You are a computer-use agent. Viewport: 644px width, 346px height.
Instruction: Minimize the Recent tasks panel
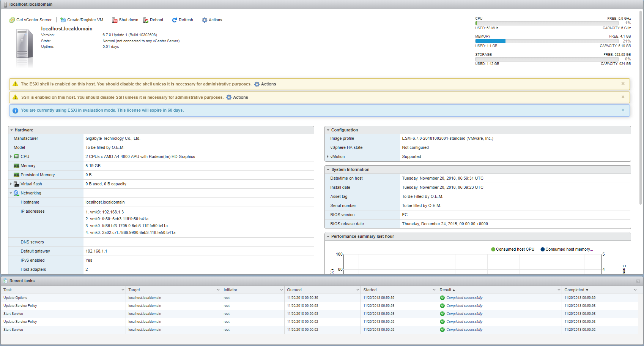(x=638, y=281)
